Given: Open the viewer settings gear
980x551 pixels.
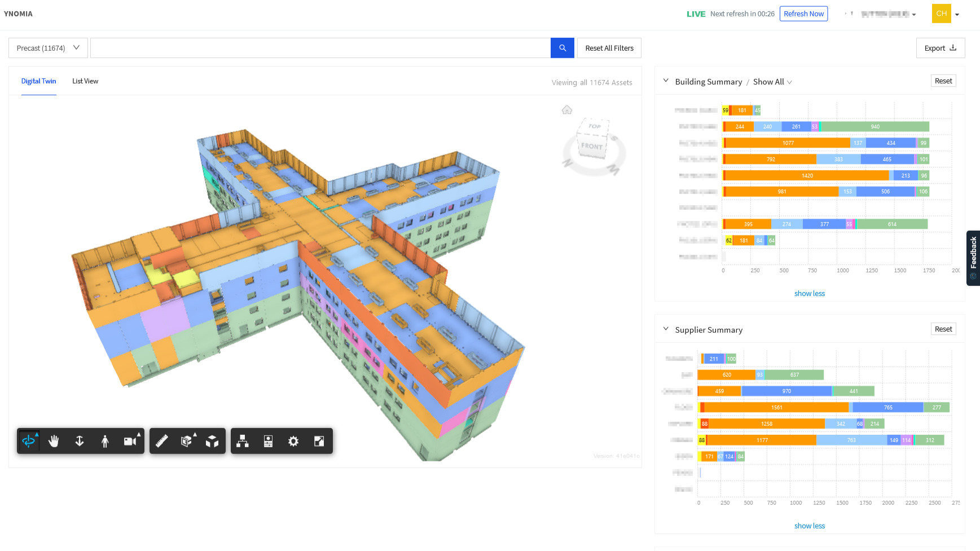Looking at the screenshot, I should click(x=293, y=441).
